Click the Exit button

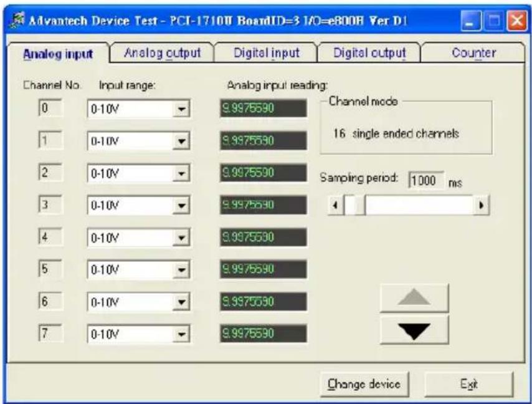[x=469, y=384]
